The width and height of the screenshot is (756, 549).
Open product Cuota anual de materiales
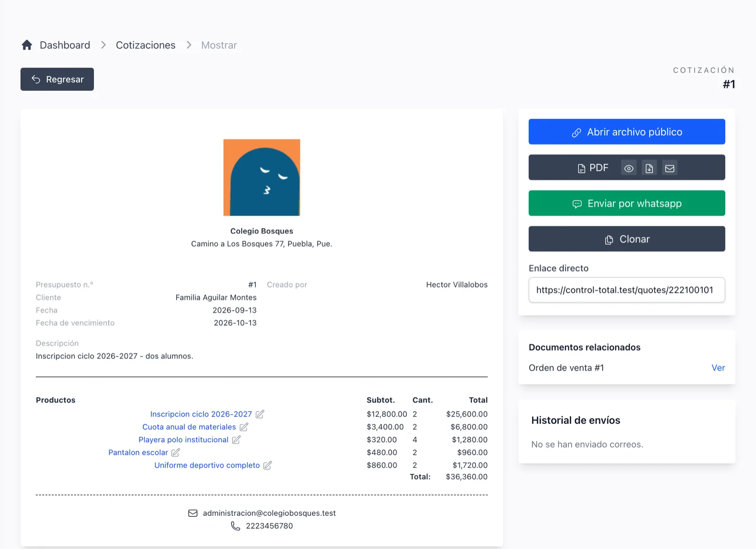189,427
